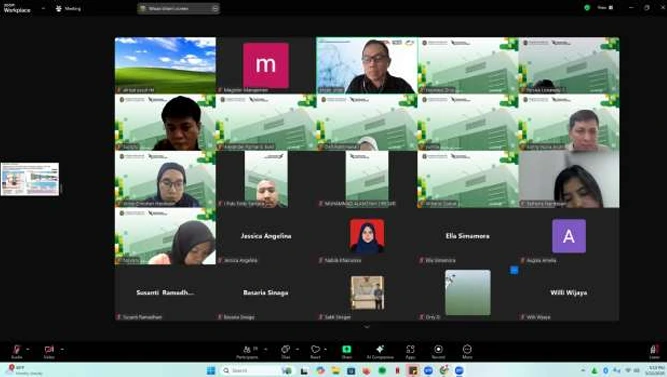Open the View layout button
Screen dimensions: 667x377
coord(605,8)
